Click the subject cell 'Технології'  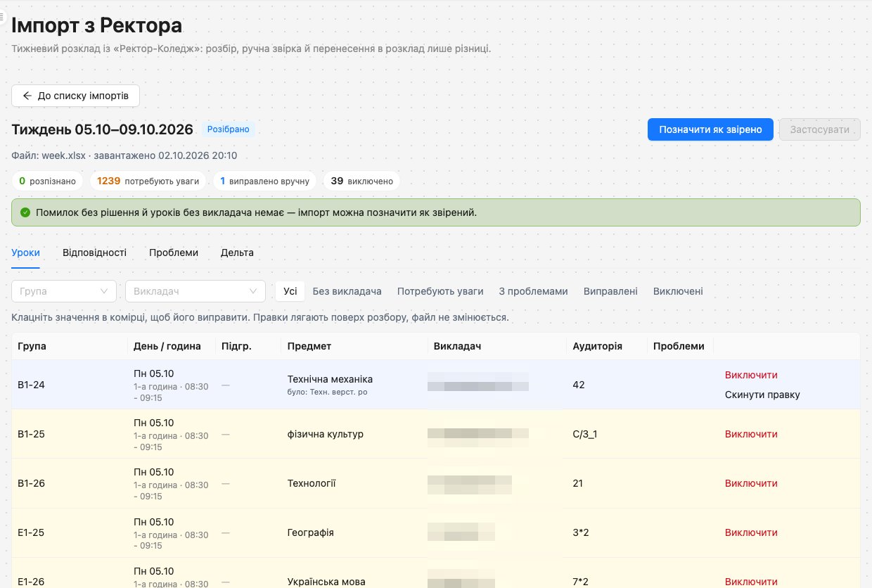[312, 483]
